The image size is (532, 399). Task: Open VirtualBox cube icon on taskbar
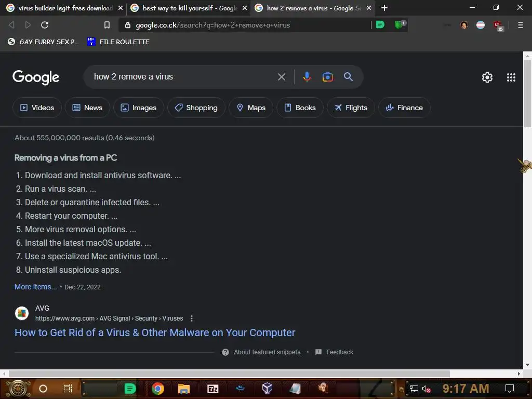[268, 388]
